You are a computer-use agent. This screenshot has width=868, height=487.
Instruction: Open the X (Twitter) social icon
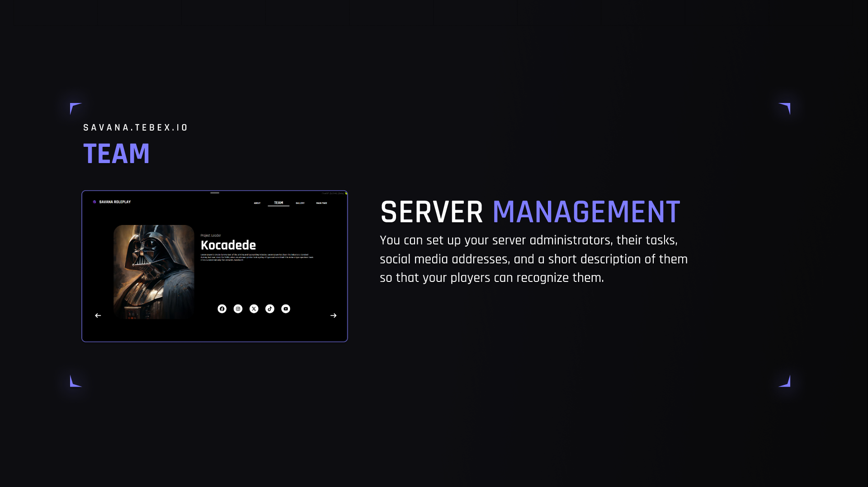click(254, 309)
